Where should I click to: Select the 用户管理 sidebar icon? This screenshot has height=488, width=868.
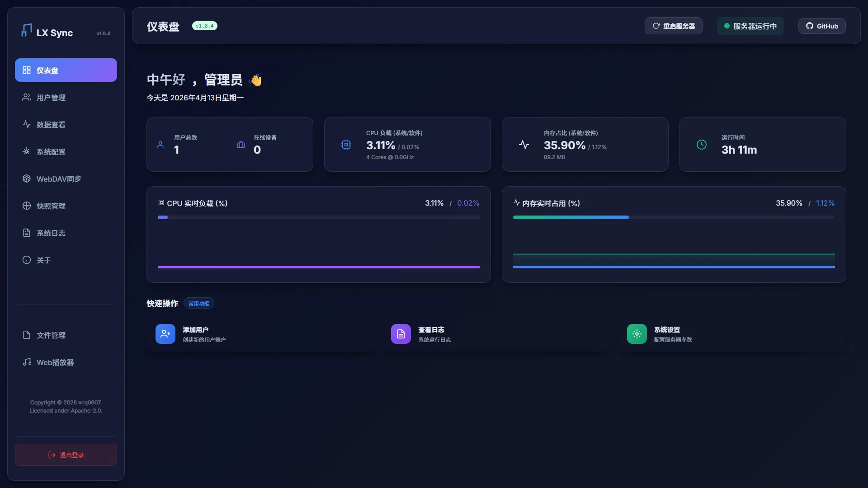click(26, 97)
